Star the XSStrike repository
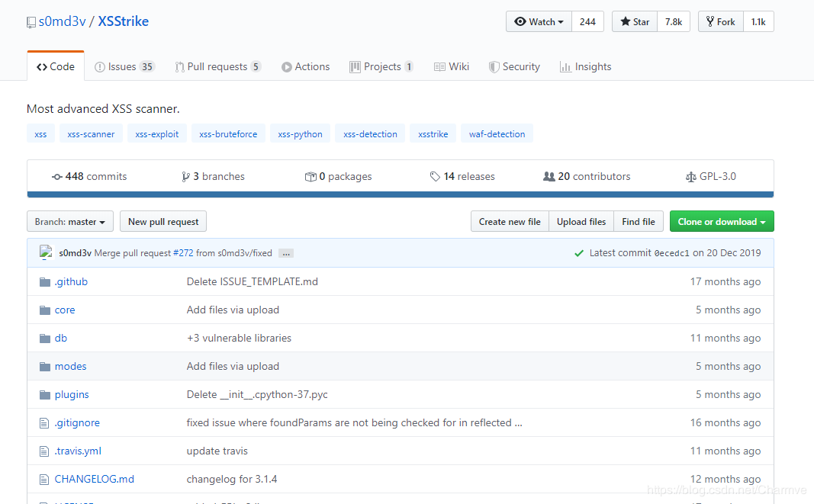Image resolution: width=814 pixels, height=504 pixels. (635, 22)
